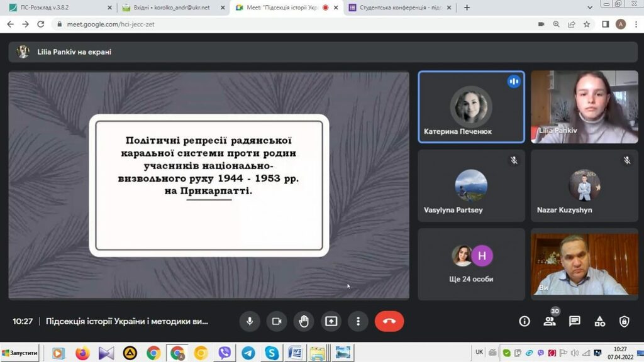Open a new browser tab
The height and width of the screenshot is (362, 644).
pyautogui.click(x=467, y=8)
